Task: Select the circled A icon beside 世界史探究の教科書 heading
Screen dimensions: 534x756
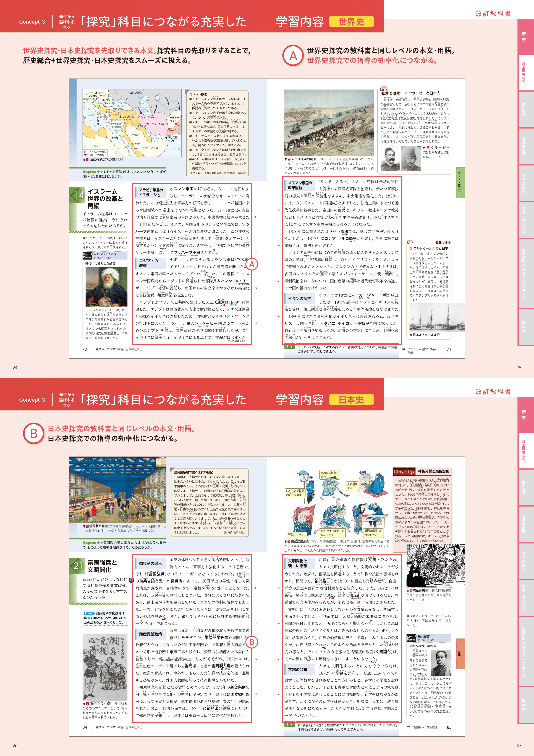Action: coord(293,55)
